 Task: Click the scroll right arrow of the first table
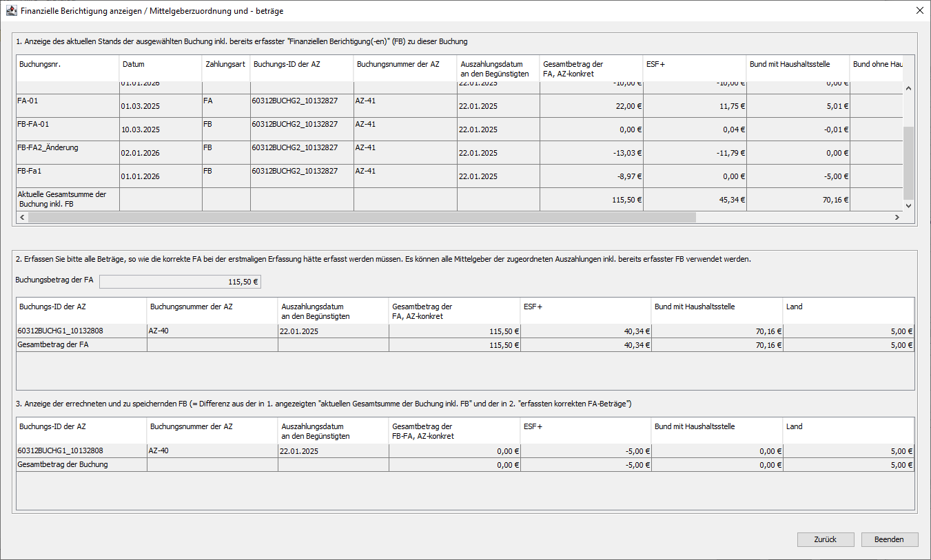897,217
